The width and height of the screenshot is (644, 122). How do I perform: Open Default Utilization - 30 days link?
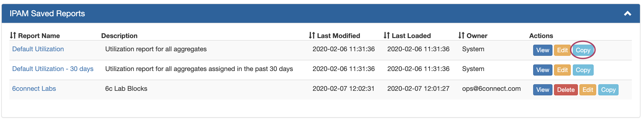pyautogui.click(x=53, y=69)
